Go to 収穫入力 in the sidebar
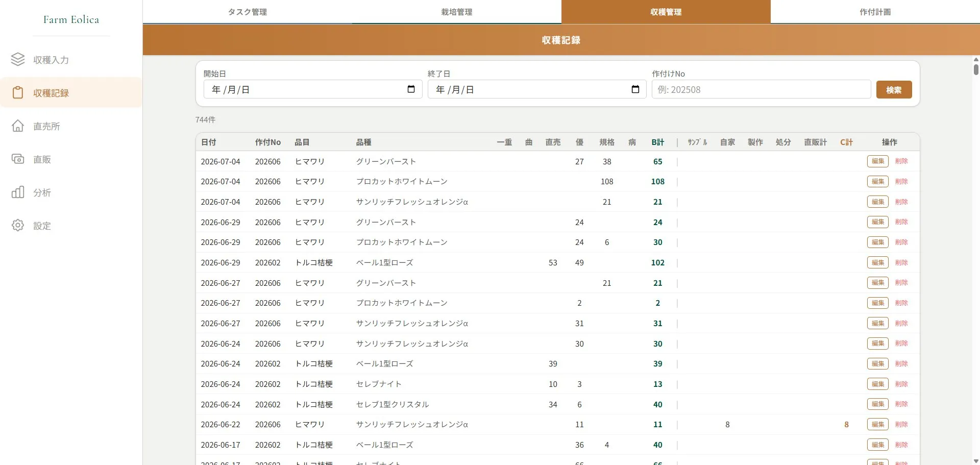The height and width of the screenshot is (465, 980). coord(71,60)
